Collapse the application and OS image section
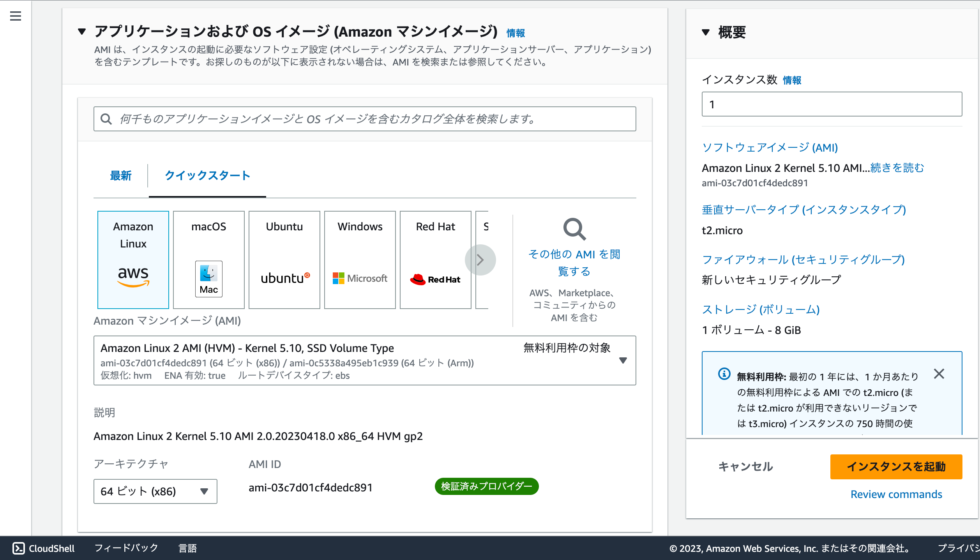980x560 pixels. tap(82, 32)
